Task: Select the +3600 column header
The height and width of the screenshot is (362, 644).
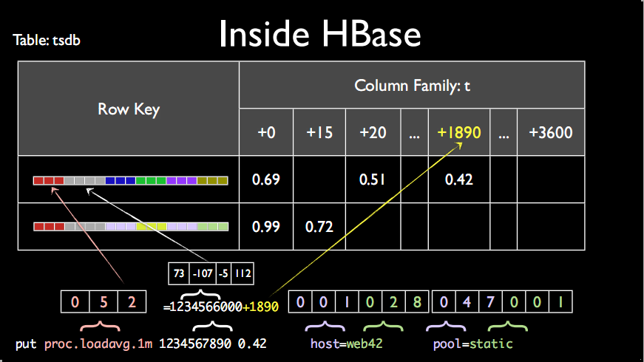Action: click(551, 132)
